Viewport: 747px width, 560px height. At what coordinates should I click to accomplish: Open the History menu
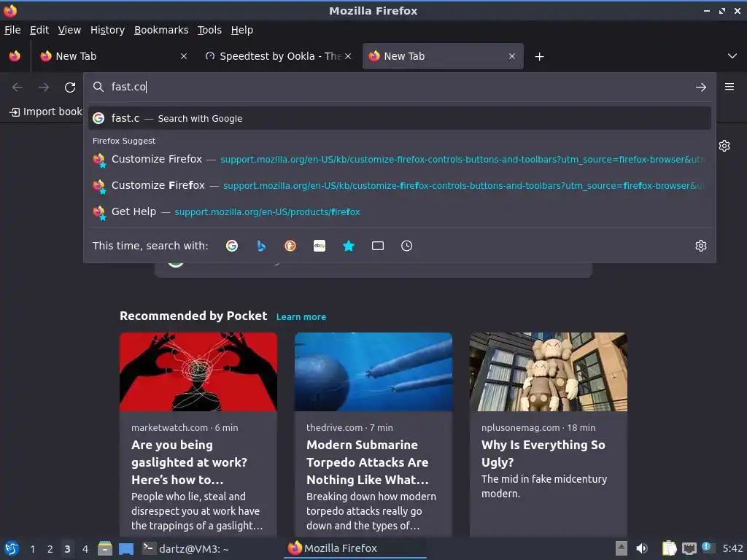107,30
